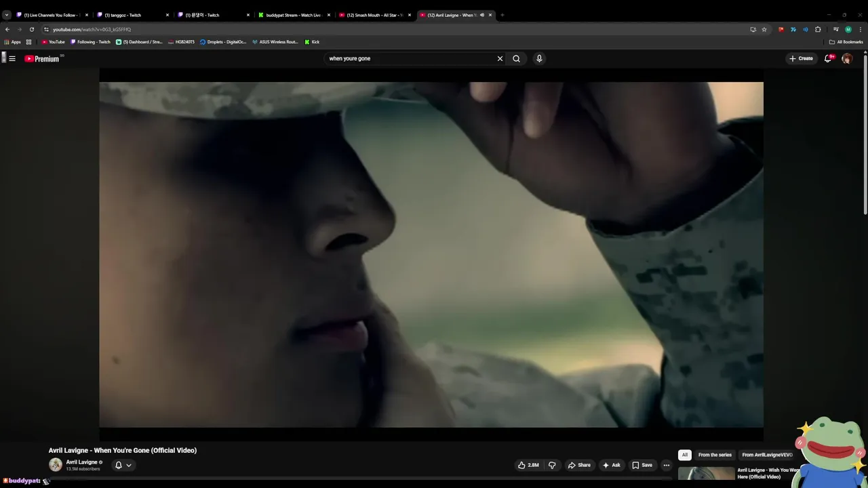Reload the page in browser toolbar
The image size is (868, 488).
[31, 29]
